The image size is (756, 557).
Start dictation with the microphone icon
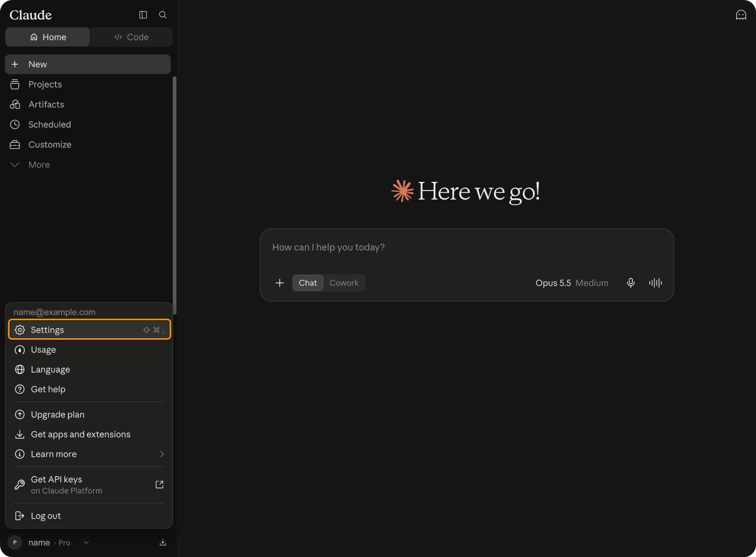[x=631, y=283]
